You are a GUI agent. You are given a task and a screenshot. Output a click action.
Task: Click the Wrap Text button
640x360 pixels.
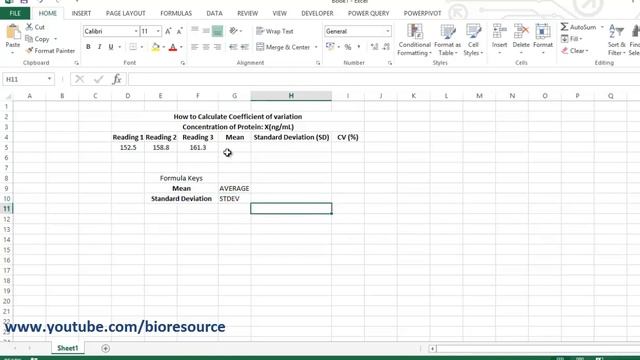(275, 31)
